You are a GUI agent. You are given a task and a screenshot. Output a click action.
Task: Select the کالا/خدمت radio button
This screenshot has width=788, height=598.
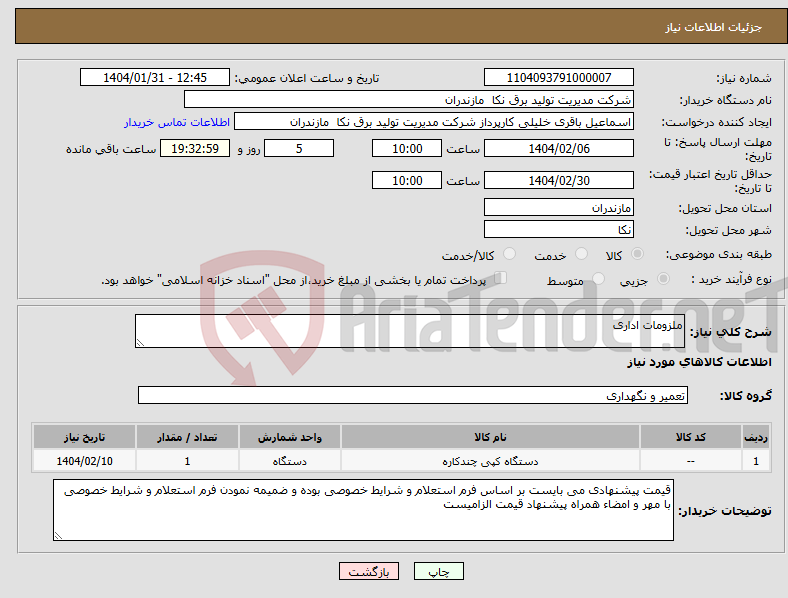click(510, 254)
